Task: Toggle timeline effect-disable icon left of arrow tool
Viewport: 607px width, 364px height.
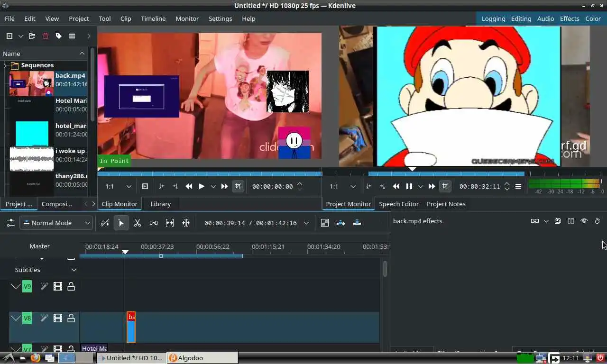Action: 105,223
